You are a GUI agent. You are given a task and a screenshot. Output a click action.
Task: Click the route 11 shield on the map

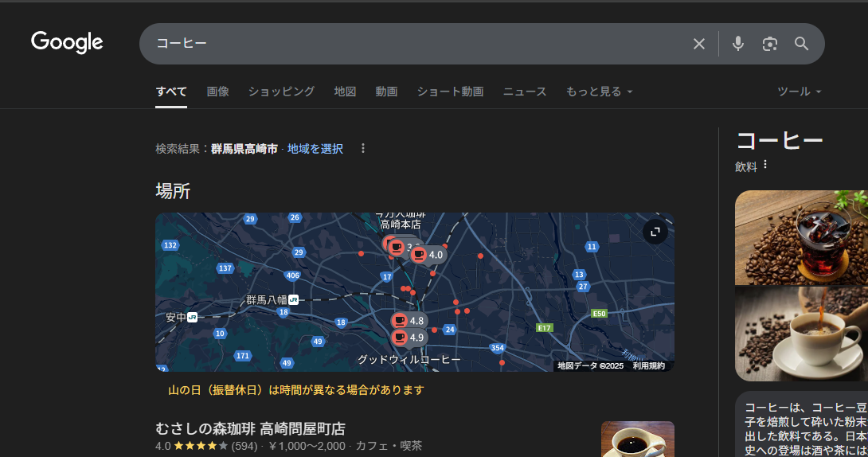tap(592, 247)
